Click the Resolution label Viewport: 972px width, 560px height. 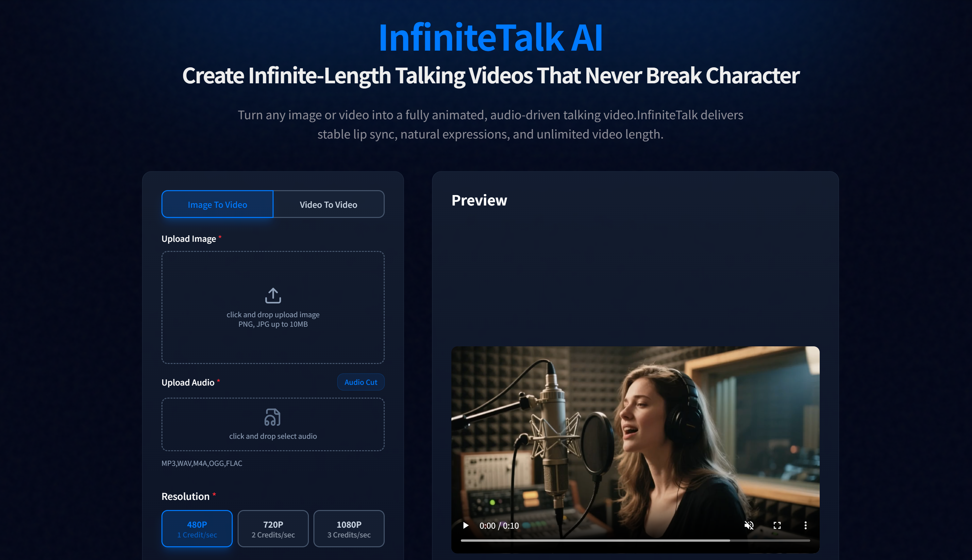coord(185,497)
